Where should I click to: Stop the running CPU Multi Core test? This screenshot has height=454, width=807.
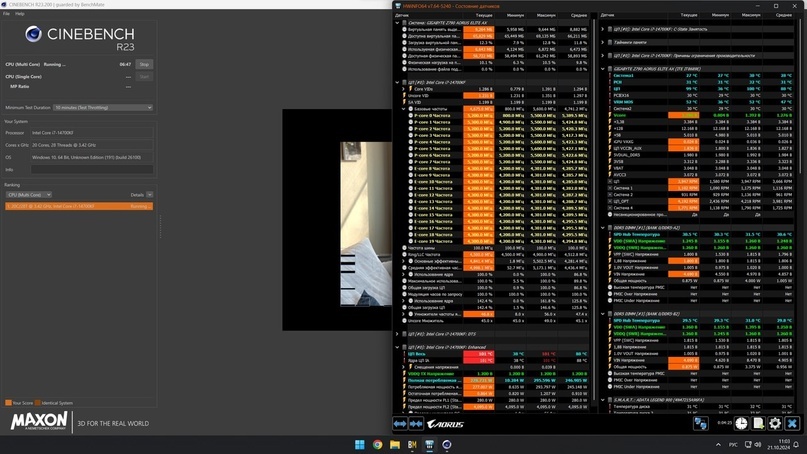pos(144,64)
